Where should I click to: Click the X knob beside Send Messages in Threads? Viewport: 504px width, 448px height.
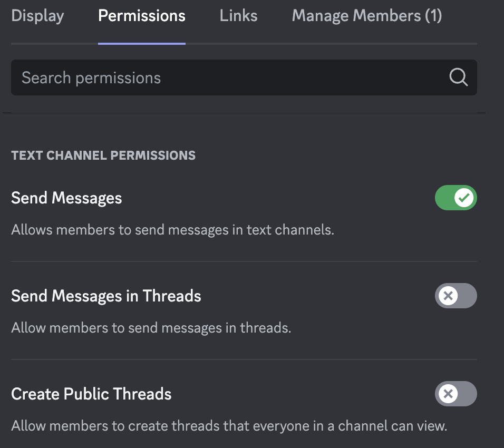(x=448, y=296)
